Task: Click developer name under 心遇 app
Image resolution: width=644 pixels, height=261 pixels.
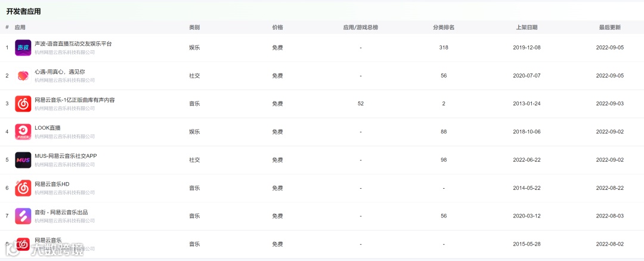Action: tap(64, 80)
